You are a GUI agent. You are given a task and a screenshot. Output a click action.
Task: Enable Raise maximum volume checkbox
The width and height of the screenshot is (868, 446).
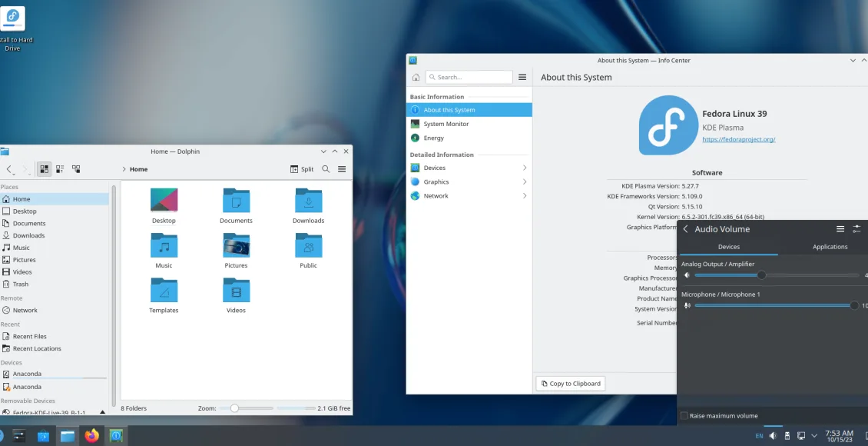coord(684,415)
